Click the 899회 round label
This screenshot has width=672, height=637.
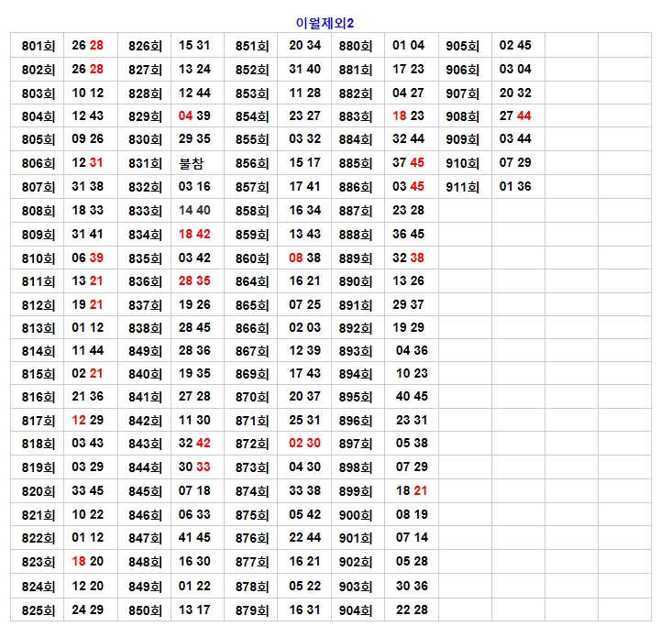point(356,491)
